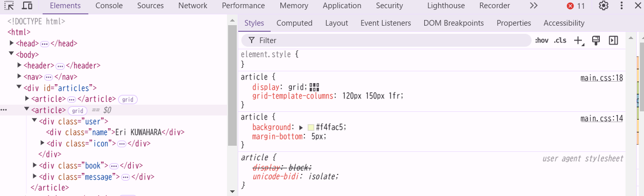Add a new style rule with the plus icon
This screenshot has height=196, width=644.
point(579,41)
